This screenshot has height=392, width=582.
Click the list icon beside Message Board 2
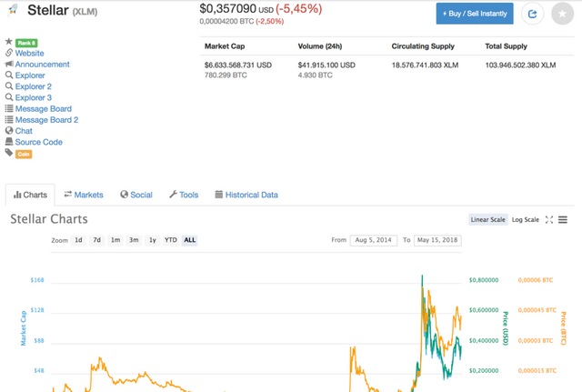[x=9, y=119]
